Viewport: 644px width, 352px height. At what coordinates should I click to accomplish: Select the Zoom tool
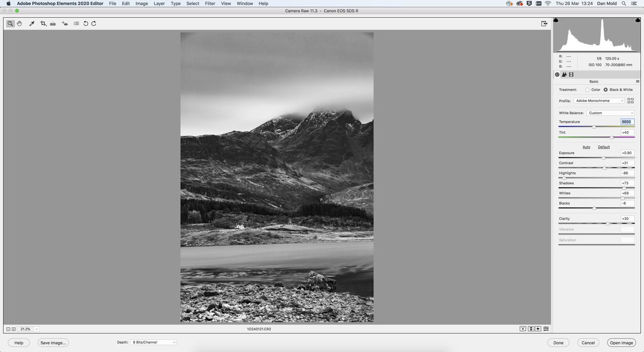tap(10, 23)
